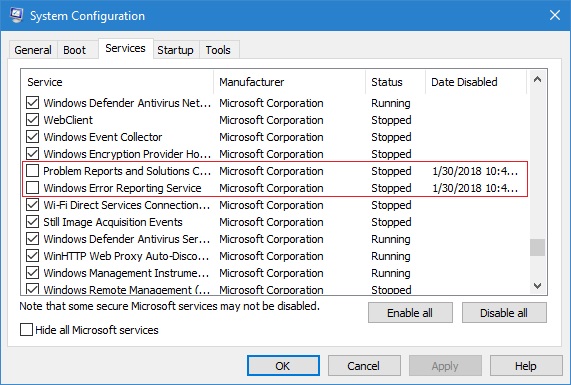Click disabled date of Windows Error Reporting row

(475, 188)
